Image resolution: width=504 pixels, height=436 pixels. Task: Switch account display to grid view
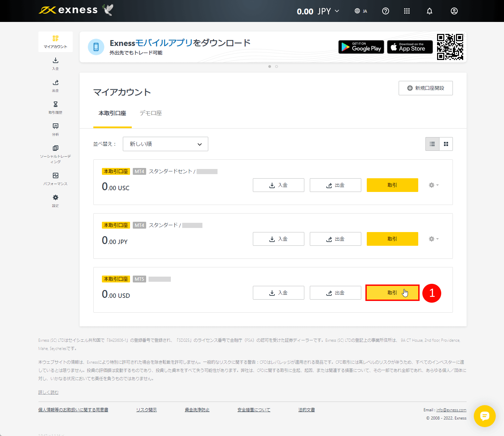(x=446, y=144)
